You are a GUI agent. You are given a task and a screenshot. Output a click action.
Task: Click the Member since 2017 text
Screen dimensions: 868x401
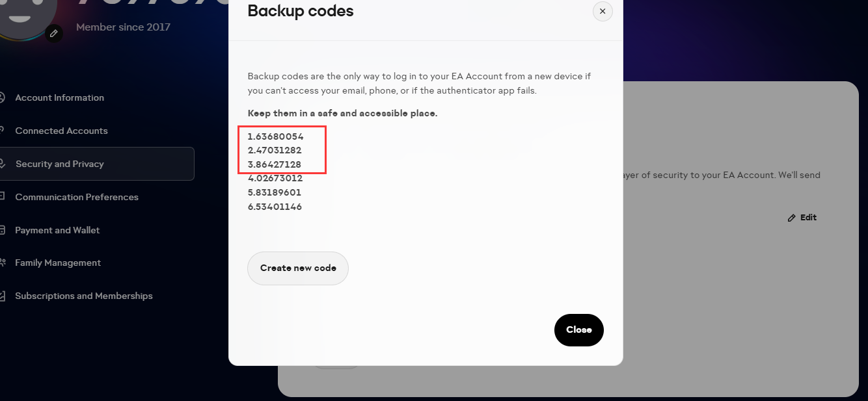click(x=123, y=27)
